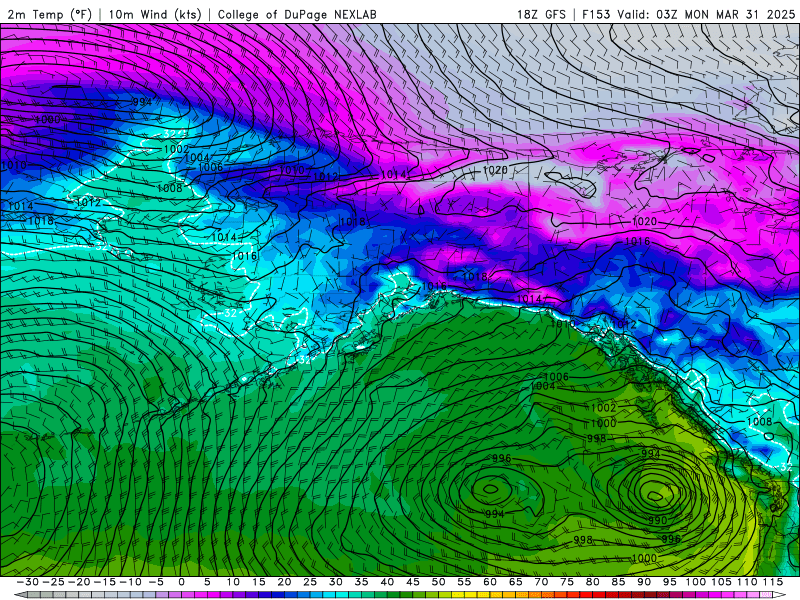The height and width of the screenshot is (600, 800).
Task: Click the 80 temperature scale label
Action: click(x=592, y=582)
